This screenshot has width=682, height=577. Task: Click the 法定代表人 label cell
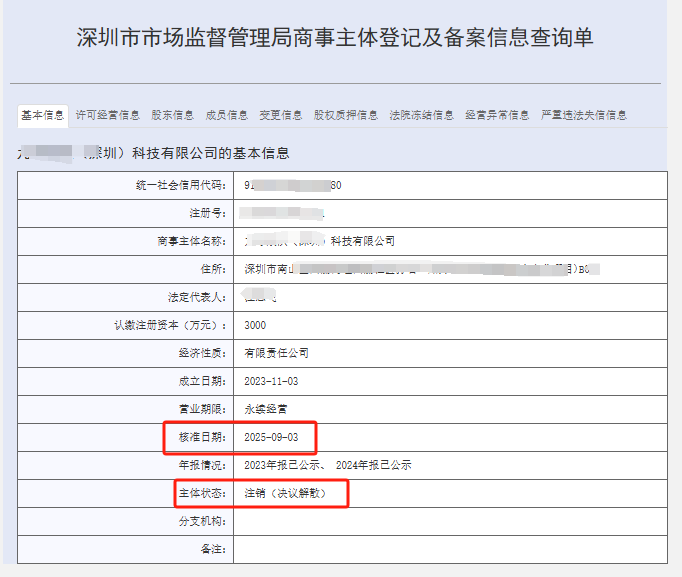click(x=197, y=297)
